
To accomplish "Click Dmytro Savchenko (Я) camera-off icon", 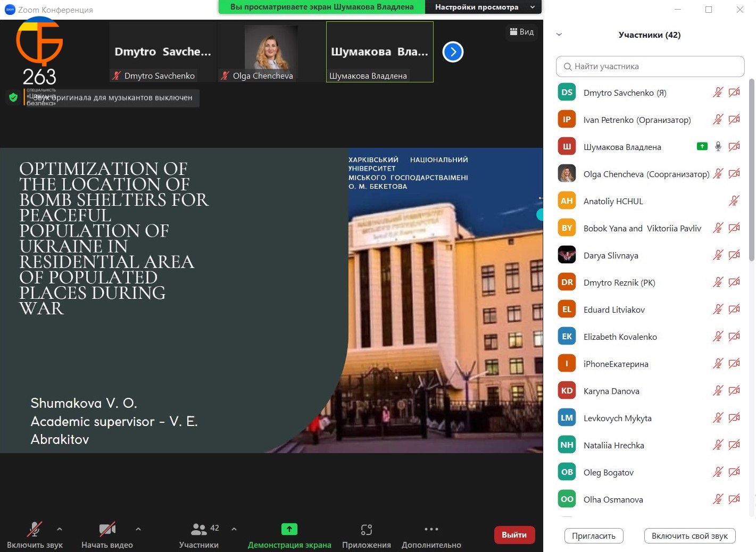I will point(734,93).
